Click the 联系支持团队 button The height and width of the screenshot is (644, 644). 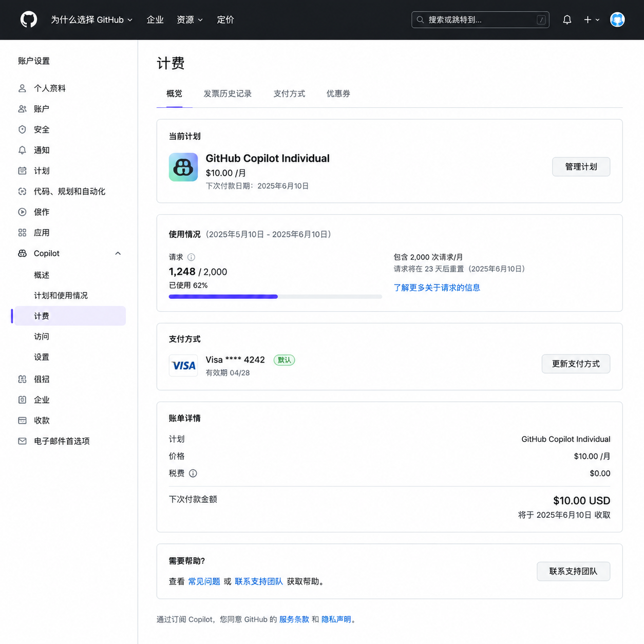(x=573, y=571)
